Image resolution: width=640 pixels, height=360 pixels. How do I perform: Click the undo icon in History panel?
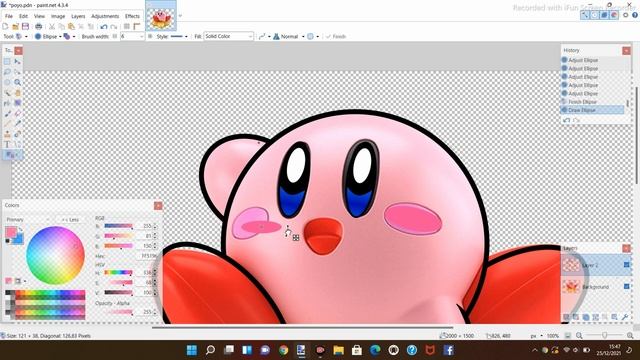[567, 120]
